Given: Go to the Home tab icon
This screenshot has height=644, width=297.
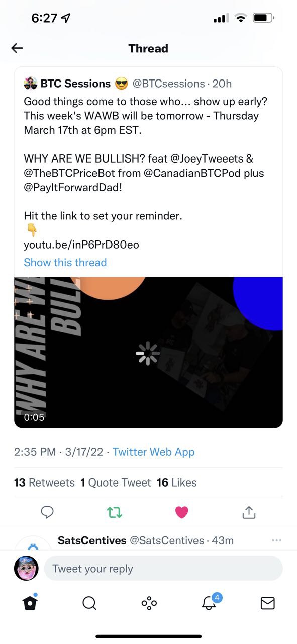Looking at the screenshot, I should (30, 602).
